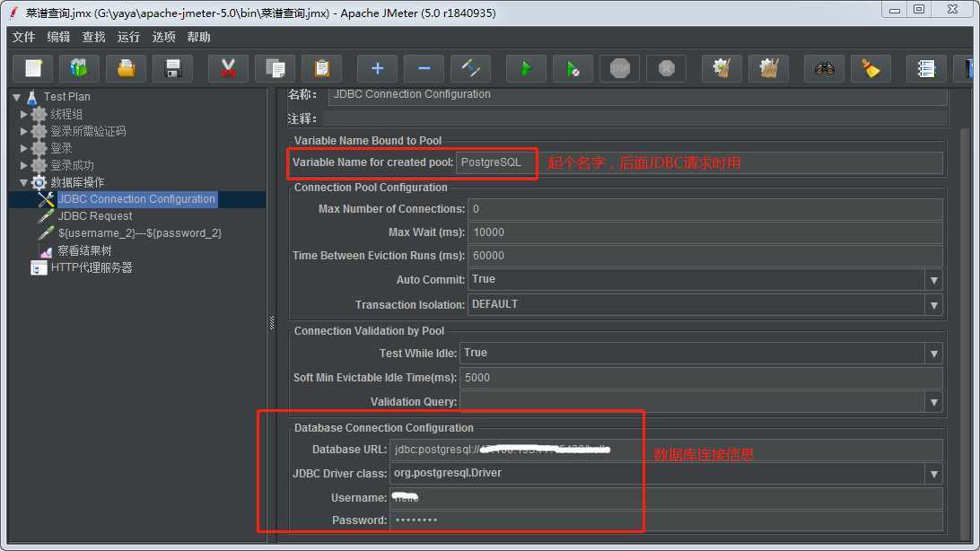The width and height of the screenshot is (980, 551).
Task: Select the 察看结果树 tree item
Action: point(84,250)
